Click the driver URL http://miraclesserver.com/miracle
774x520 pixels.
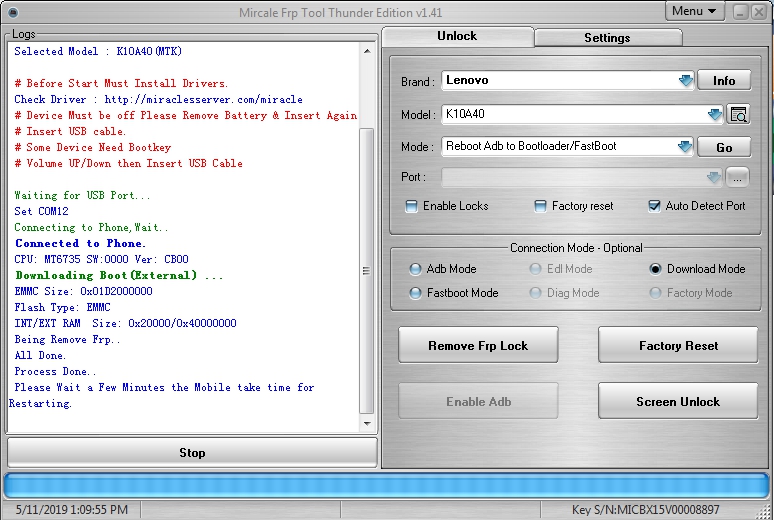coord(203,99)
